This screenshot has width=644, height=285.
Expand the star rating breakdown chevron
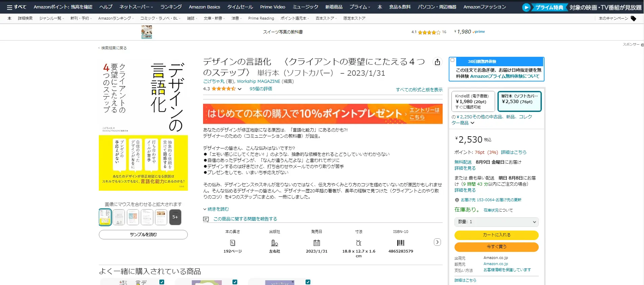(x=240, y=89)
